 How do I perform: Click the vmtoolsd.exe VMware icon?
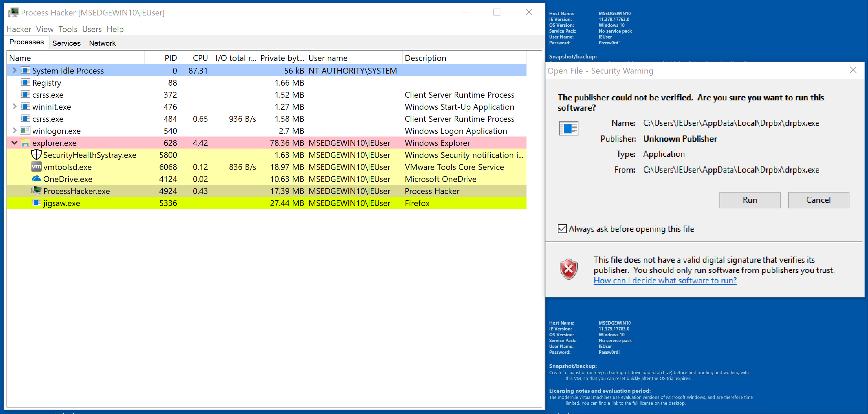[x=36, y=167]
